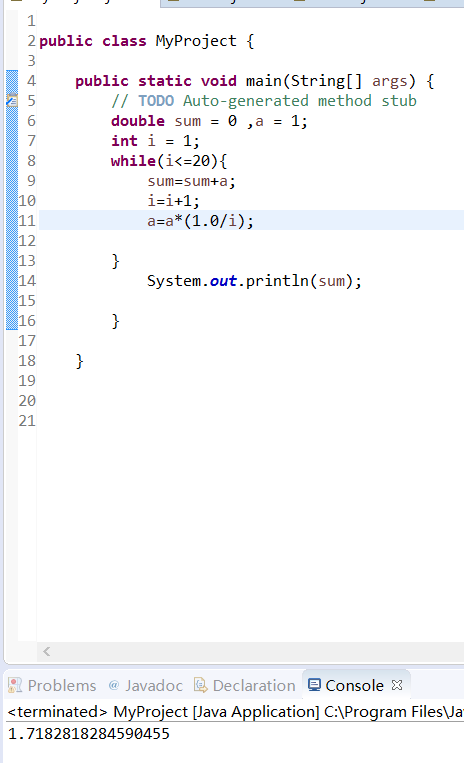Click the terminated MyProject launch description
464x763 pixels.
point(235,711)
